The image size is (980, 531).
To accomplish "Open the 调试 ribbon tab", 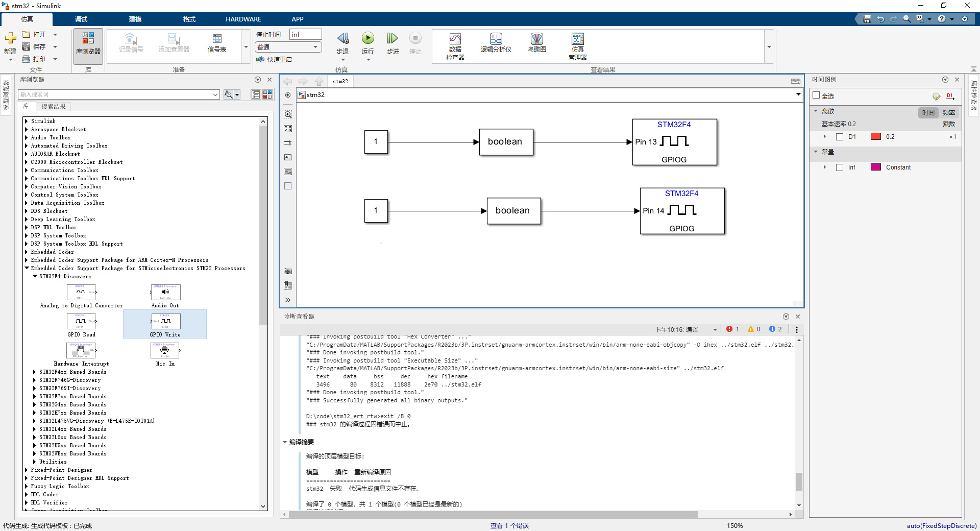I will pos(81,19).
